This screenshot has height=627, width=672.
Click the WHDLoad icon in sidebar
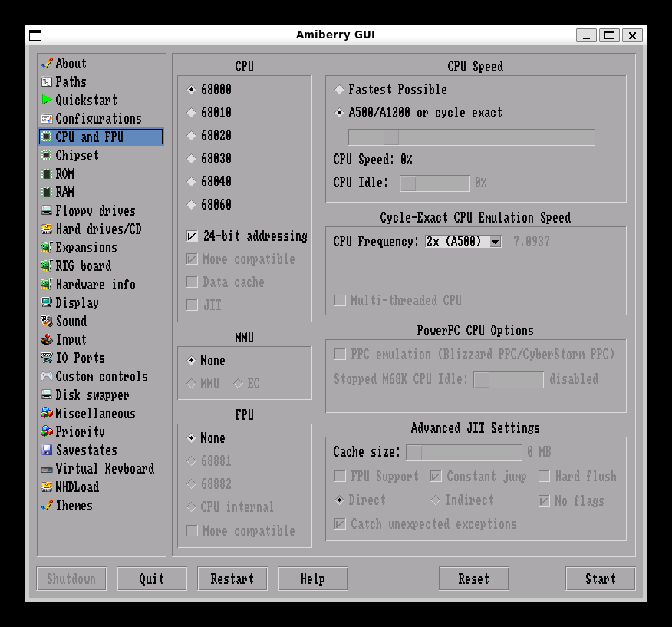coord(47,487)
